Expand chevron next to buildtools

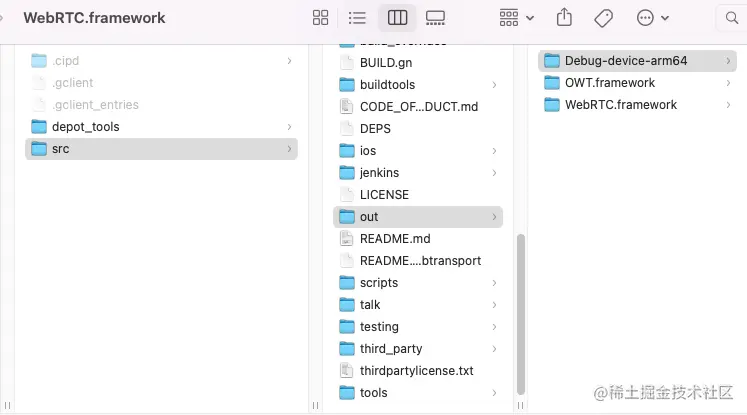coord(494,85)
